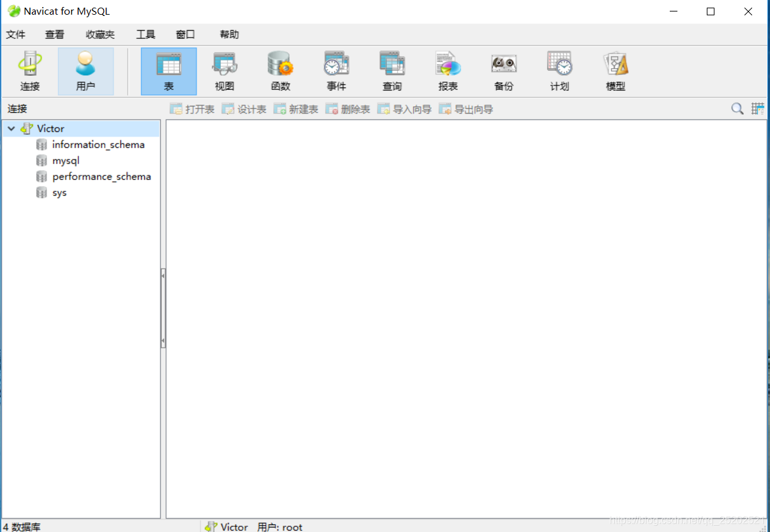This screenshot has width=770, height=532.
Task: Click the 删除表 (Delete Table) button
Action: [348, 109]
